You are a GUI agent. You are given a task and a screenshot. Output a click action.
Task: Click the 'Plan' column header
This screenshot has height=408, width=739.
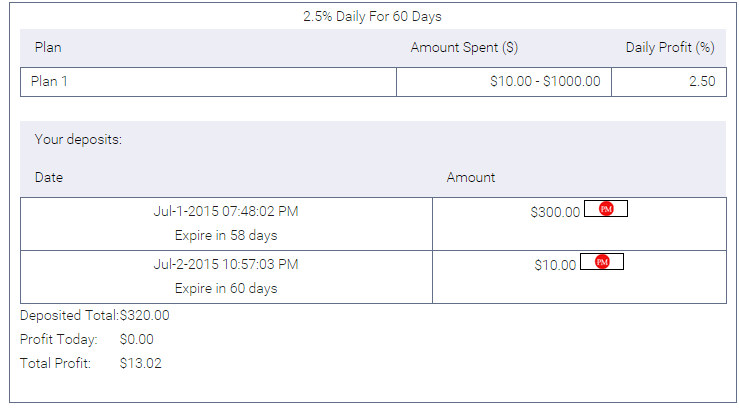(x=48, y=47)
